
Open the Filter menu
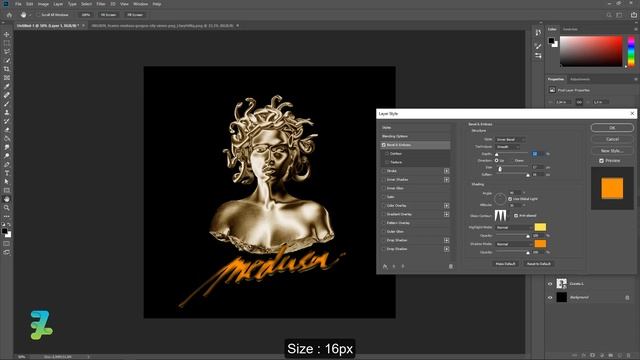101,4
